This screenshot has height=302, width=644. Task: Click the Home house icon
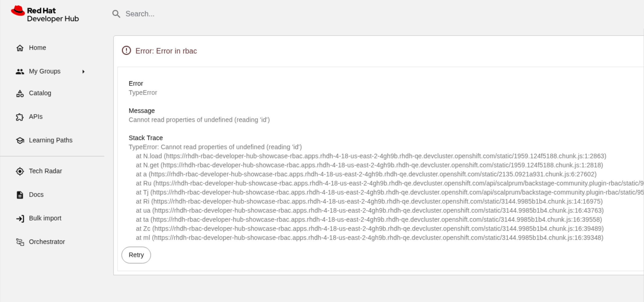pos(20,48)
